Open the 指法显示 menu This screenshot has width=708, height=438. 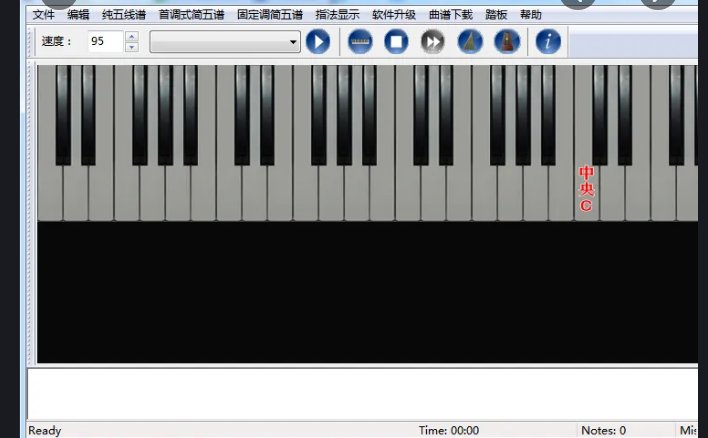[337, 15]
